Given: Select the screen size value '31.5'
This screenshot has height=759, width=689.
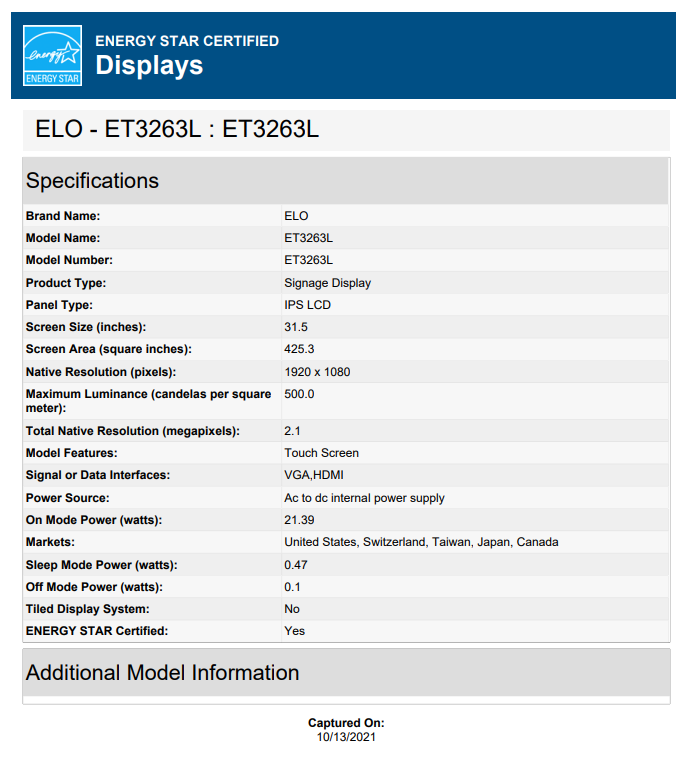Looking at the screenshot, I should coord(296,327).
